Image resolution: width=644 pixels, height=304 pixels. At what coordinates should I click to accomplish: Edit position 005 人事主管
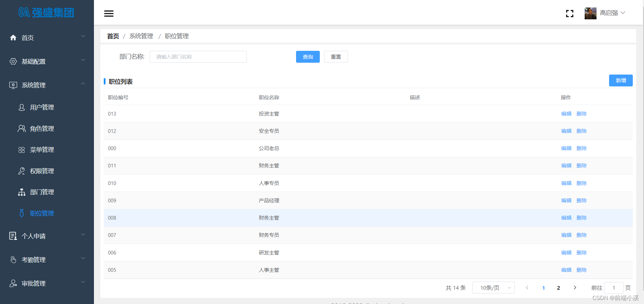tap(566, 270)
